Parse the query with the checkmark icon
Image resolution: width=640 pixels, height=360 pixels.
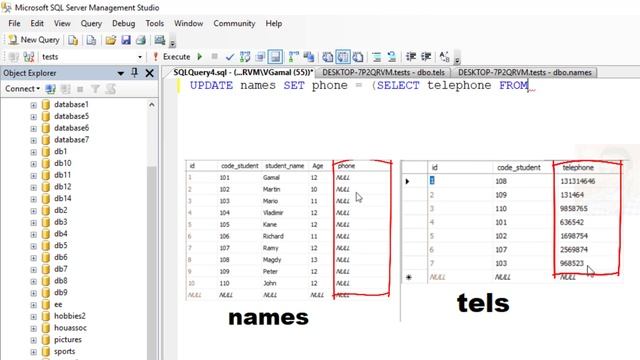click(x=230, y=57)
